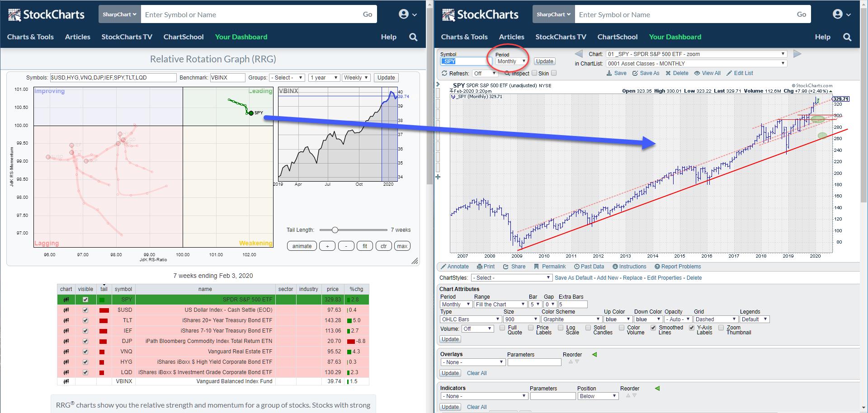Screen dimensions: 868x413
Task: Open Help in SharpChart window
Action: tap(823, 37)
